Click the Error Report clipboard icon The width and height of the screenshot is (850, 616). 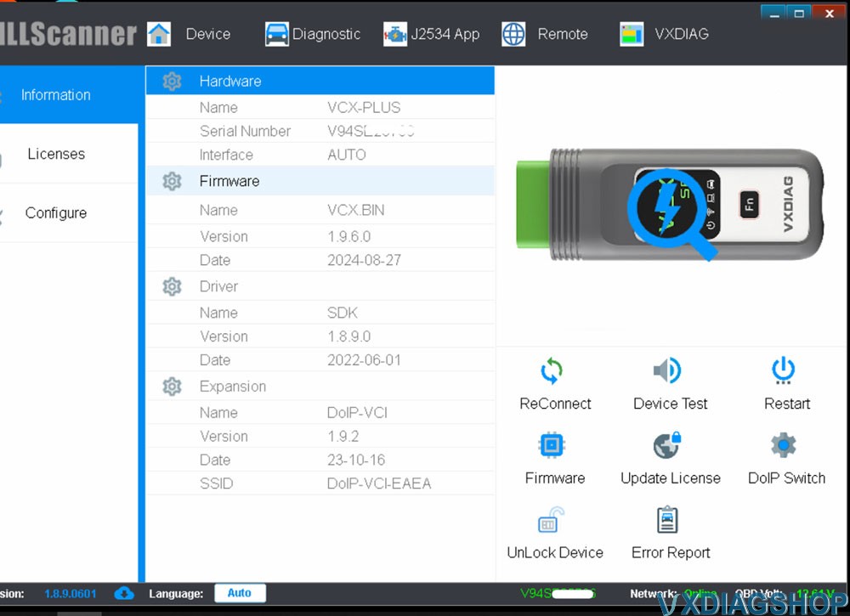tap(667, 519)
